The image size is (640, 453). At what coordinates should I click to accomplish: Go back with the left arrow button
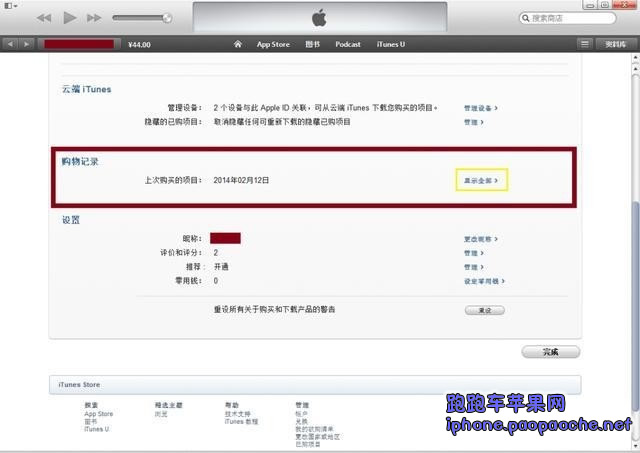pyautogui.click(x=10, y=44)
